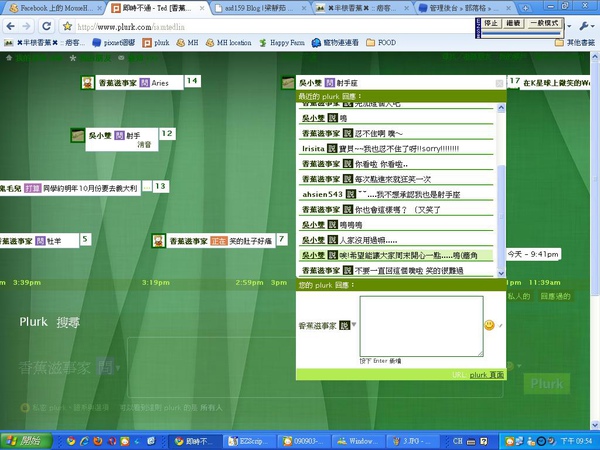The width and height of the screenshot is (600, 450).
Task: Open the 13 response count on 義大利 plurk
Action: (160, 186)
